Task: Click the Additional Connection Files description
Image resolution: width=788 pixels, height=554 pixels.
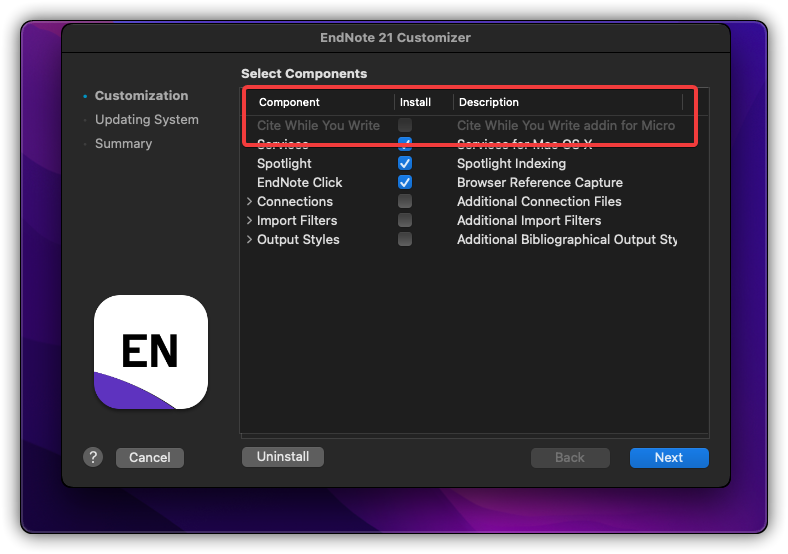Action: (x=539, y=202)
